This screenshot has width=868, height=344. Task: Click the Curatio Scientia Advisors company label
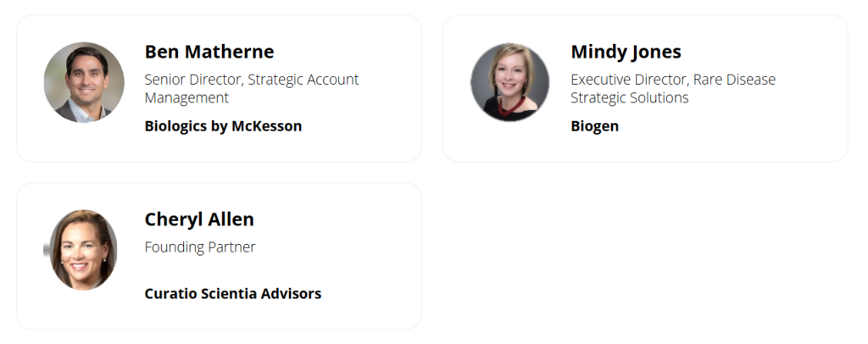[x=233, y=294]
